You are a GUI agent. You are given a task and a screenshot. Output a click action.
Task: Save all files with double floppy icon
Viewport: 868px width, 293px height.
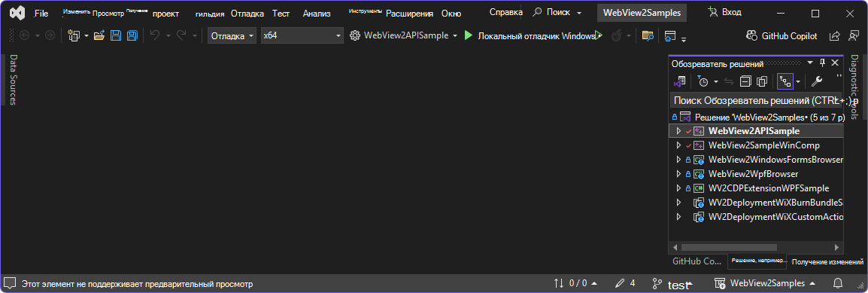132,36
